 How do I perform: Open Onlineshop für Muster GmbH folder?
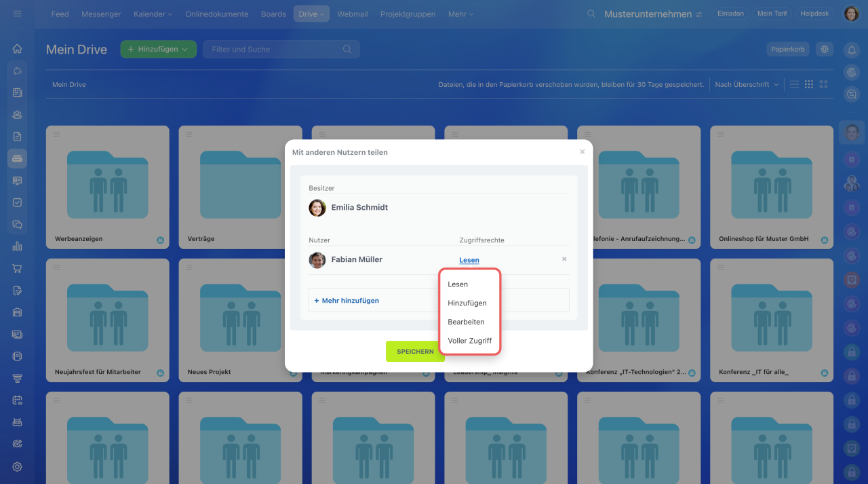[772, 186]
